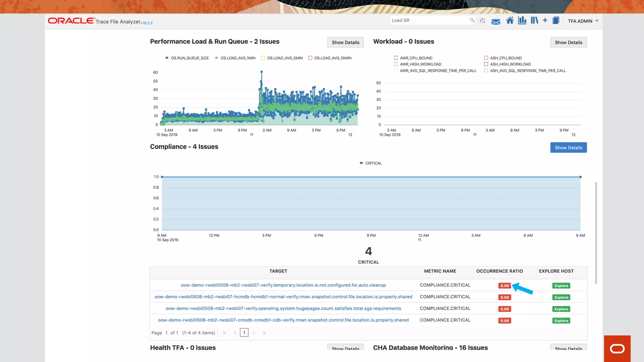
Task: Open the filter sliders settings icon
Action: point(482,21)
